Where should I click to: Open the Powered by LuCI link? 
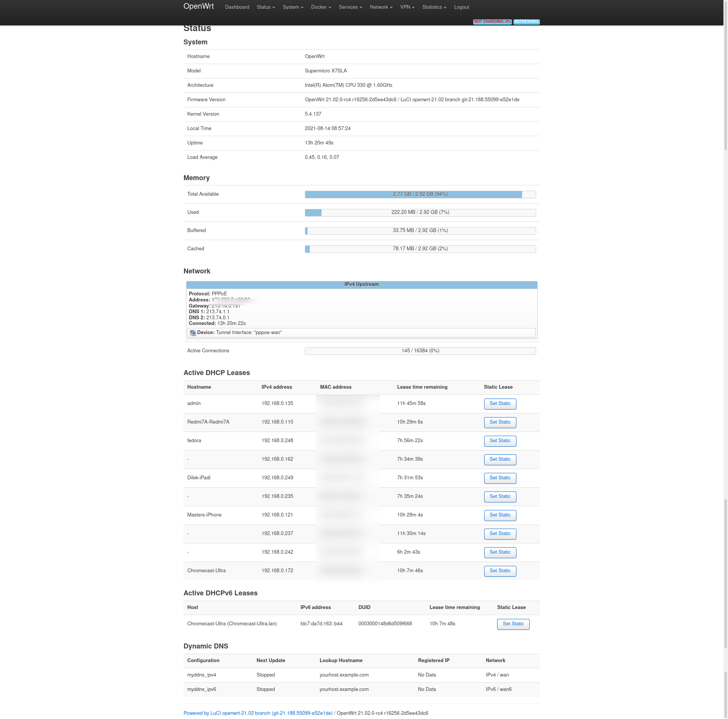pyautogui.click(x=258, y=713)
